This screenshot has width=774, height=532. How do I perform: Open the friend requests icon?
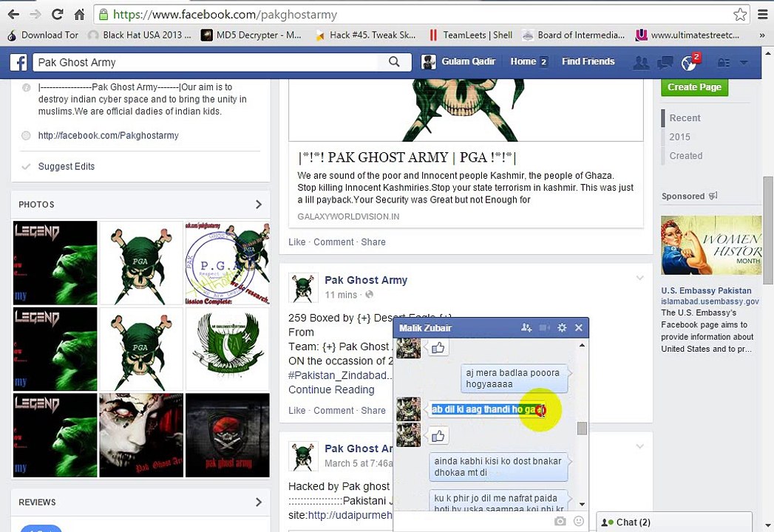[x=641, y=62]
